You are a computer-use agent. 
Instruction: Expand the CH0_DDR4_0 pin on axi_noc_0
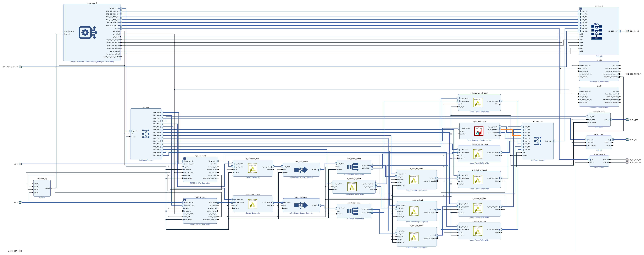pyautogui.click(x=618, y=31)
